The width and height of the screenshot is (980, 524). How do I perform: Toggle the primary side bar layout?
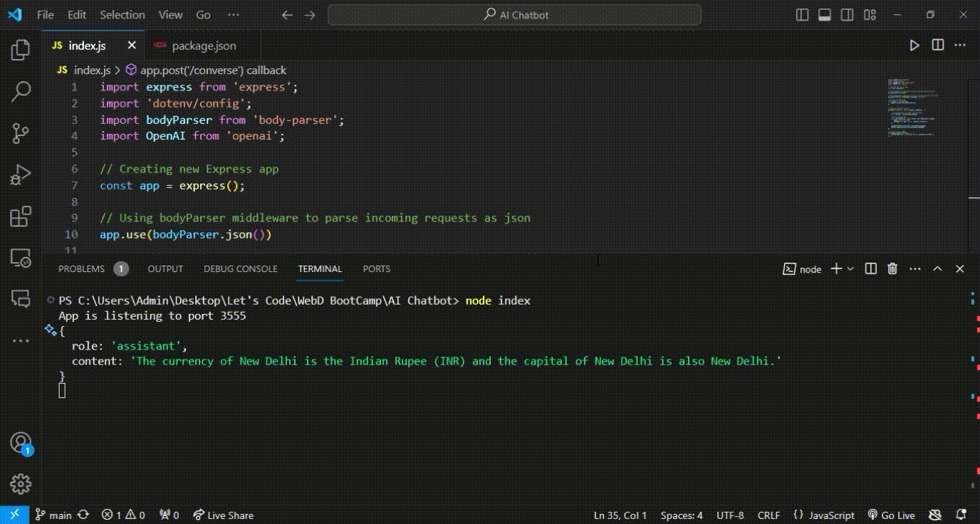[803, 15]
